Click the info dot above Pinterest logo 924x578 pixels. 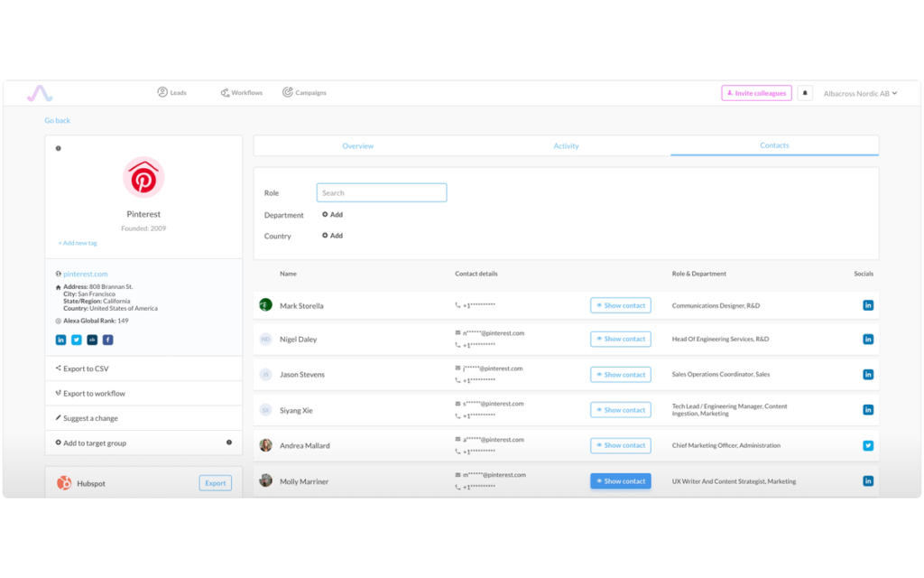coord(59,149)
